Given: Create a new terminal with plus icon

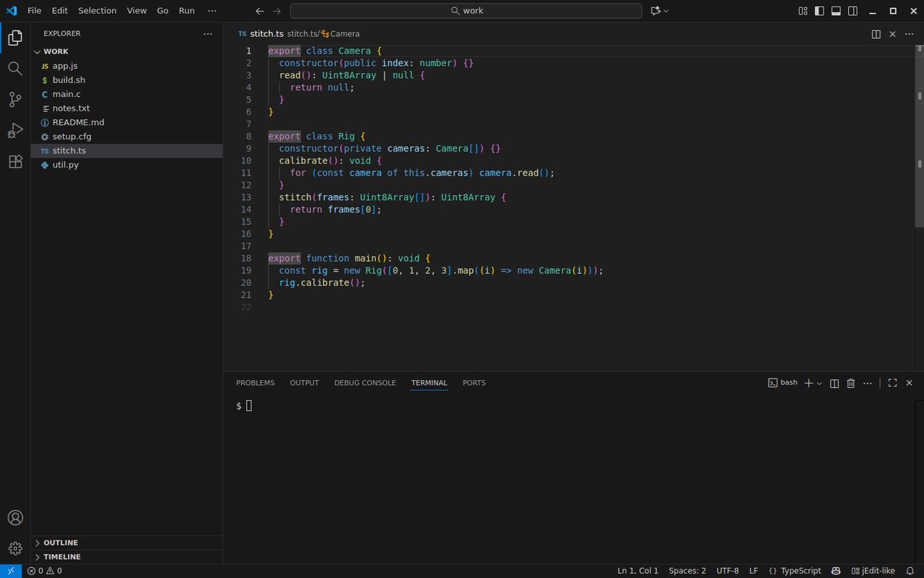Looking at the screenshot, I should pyautogui.click(x=808, y=383).
